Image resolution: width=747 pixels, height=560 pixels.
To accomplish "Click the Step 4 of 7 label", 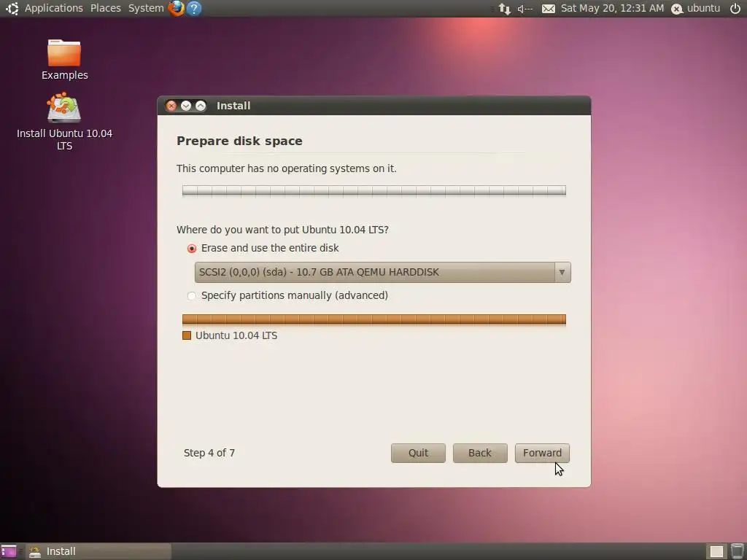I will tap(209, 453).
